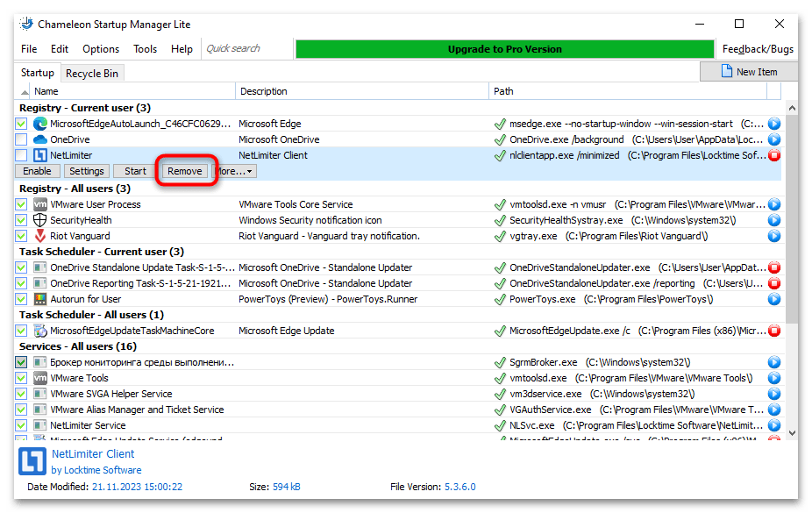Collapse the Registry - Current user group
812x513 pixels.
(x=84, y=108)
